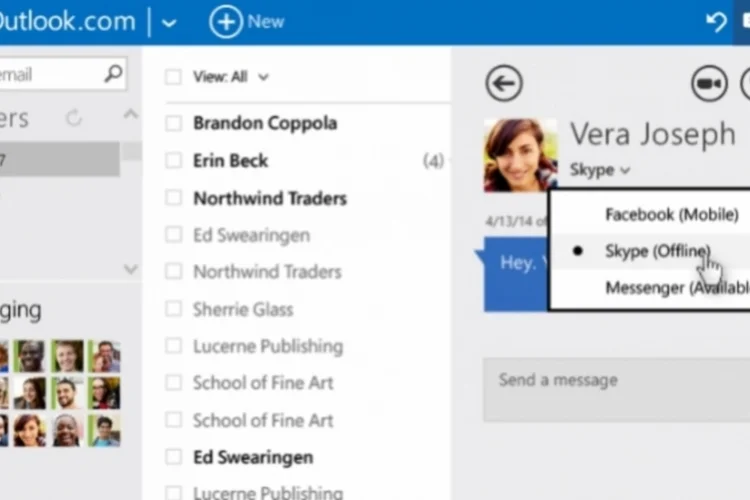Open the Outlook.com app switcher chevron

coord(169,22)
